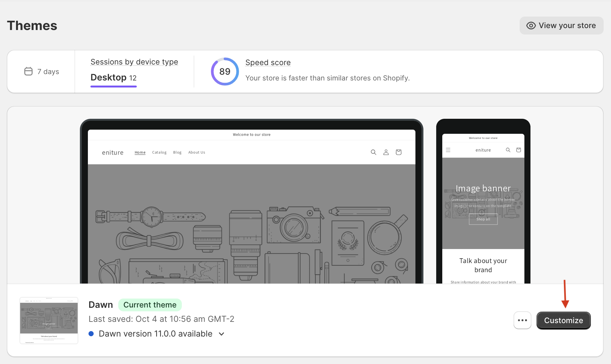The width and height of the screenshot is (611, 364).
Task: Open the Speed score heading
Action: click(268, 63)
